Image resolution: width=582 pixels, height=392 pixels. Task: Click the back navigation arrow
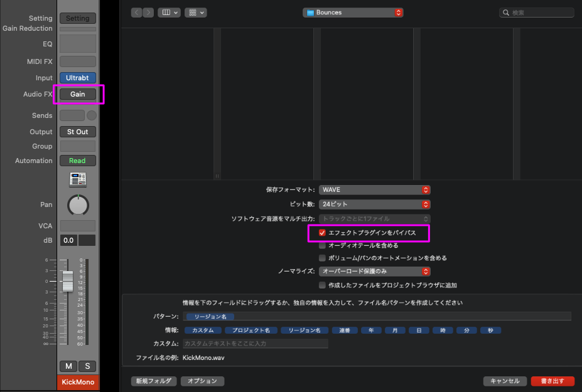click(x=137, y=13)
